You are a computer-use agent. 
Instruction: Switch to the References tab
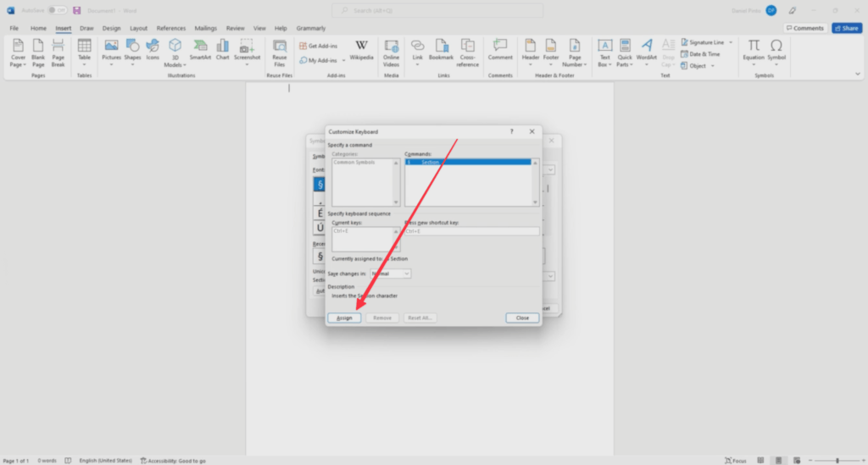(171, 28)
